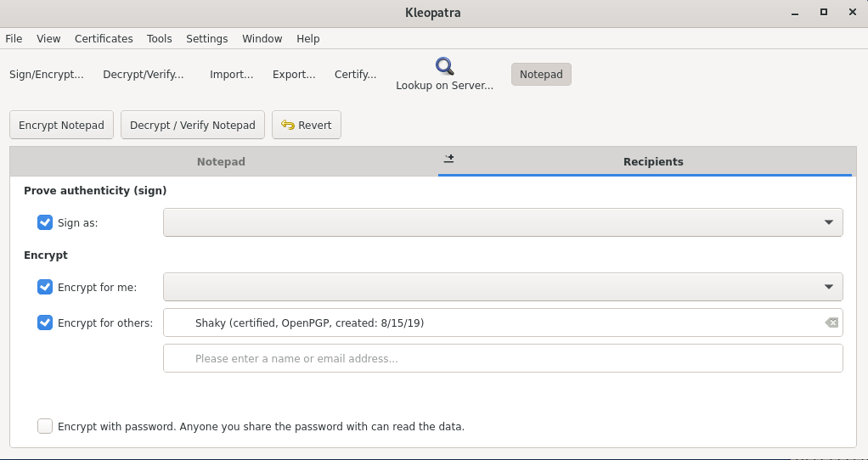Click the clear icon in Shaky recipient field

(x=831, y=323)
